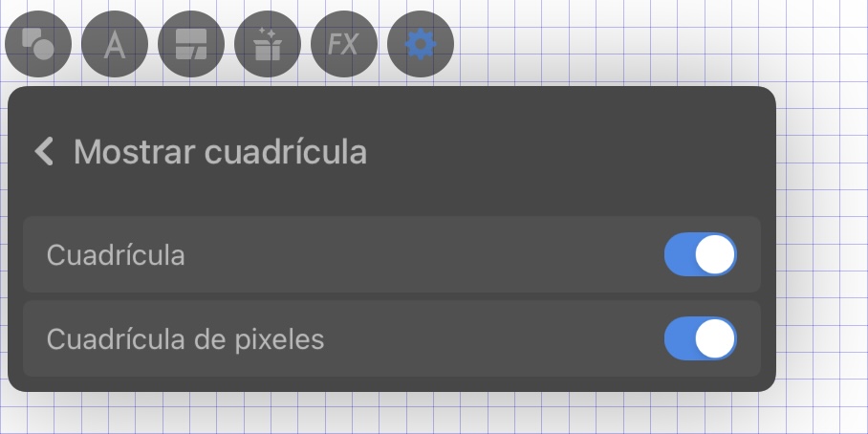The image size is (868, 434).
Task: Select the Text tool with letter A
Action: point(115,44)
